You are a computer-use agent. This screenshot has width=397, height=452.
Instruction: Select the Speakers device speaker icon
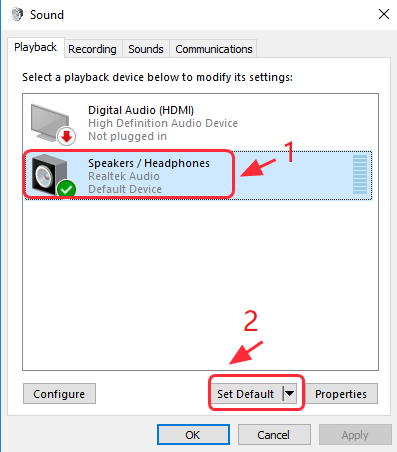point(49,174)
